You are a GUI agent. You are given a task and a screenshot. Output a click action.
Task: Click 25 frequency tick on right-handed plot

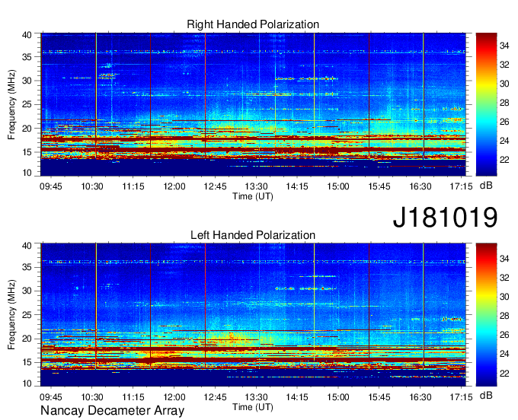coord(27,104)
